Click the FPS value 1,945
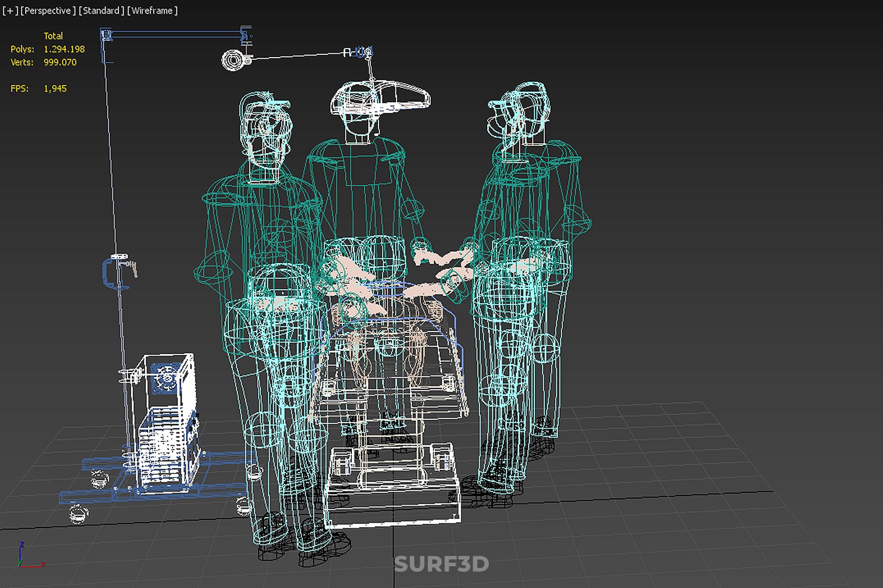883x588 pixels. 55,88
